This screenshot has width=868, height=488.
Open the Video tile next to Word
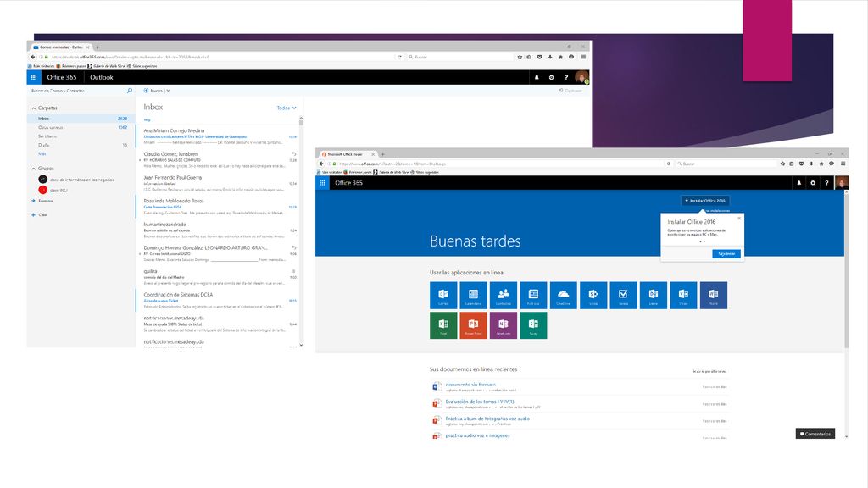(684, 296)
